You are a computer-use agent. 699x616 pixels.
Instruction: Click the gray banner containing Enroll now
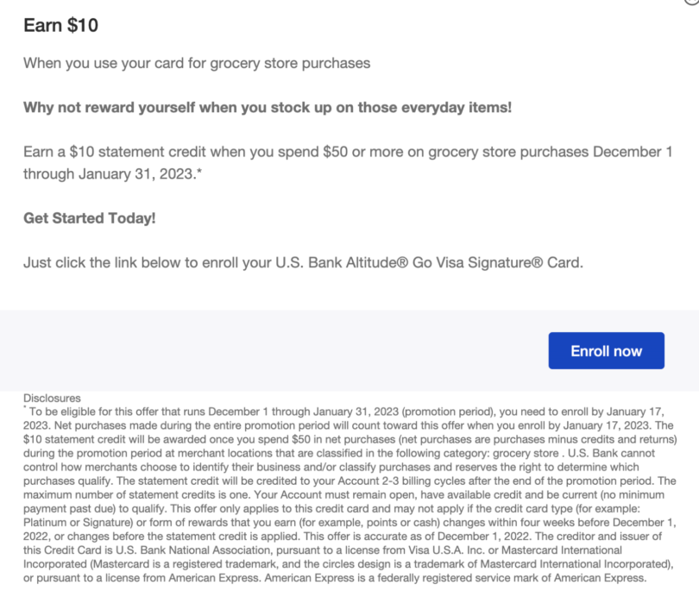point(259,350)
